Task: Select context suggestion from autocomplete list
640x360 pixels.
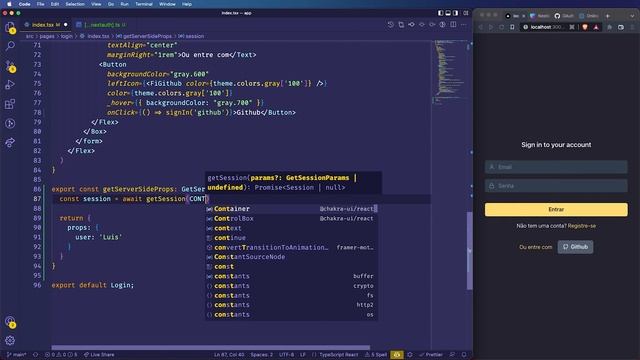Action: pyautogui.click(x=291, y=228)
